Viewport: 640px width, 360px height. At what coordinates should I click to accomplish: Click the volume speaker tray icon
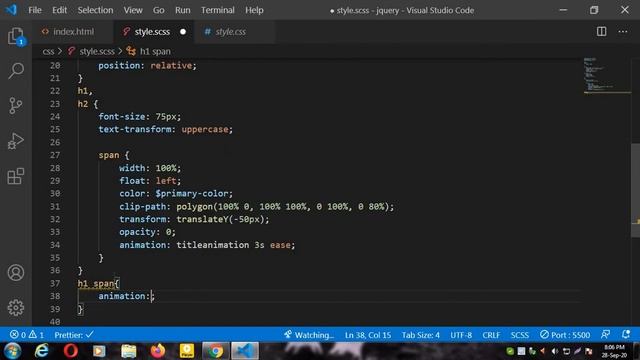point(554,351)
